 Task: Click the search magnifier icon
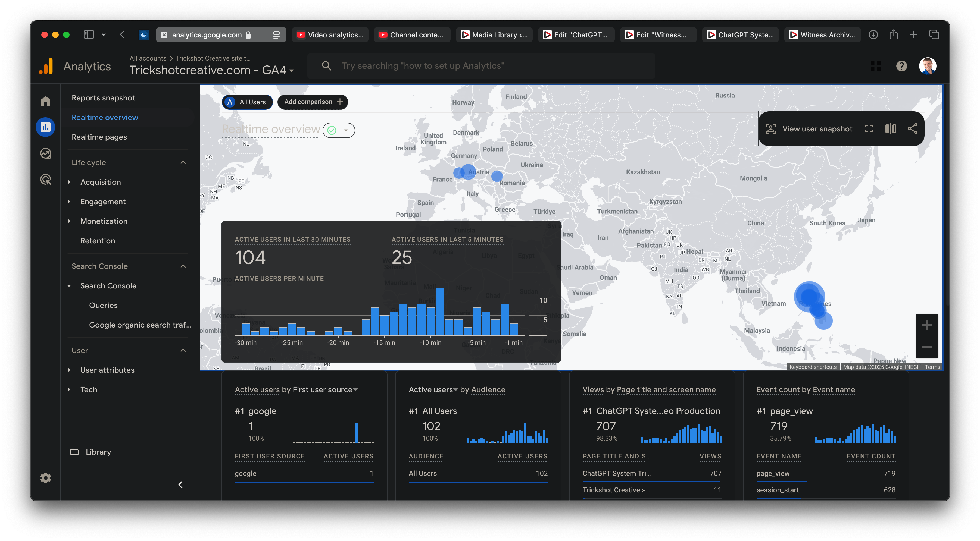tap(326, 66)
